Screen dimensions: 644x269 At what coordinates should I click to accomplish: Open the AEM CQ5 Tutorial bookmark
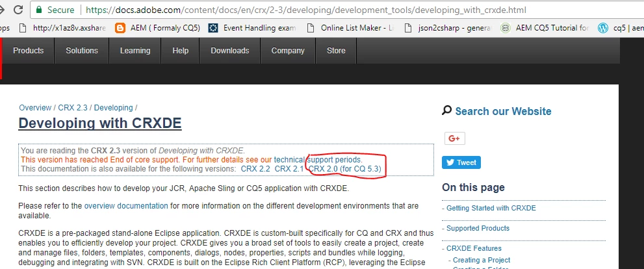click(545, 28)
